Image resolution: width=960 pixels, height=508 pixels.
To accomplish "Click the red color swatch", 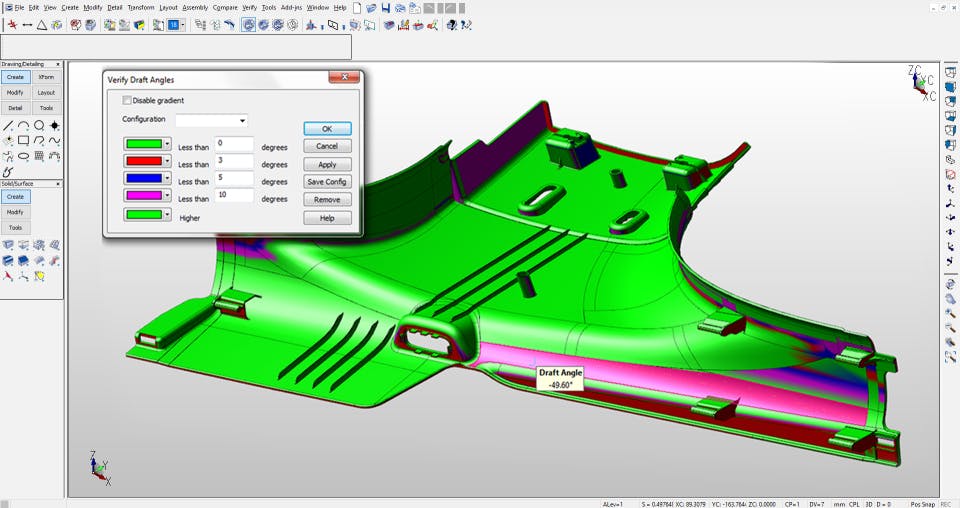I will coord(144,161).
